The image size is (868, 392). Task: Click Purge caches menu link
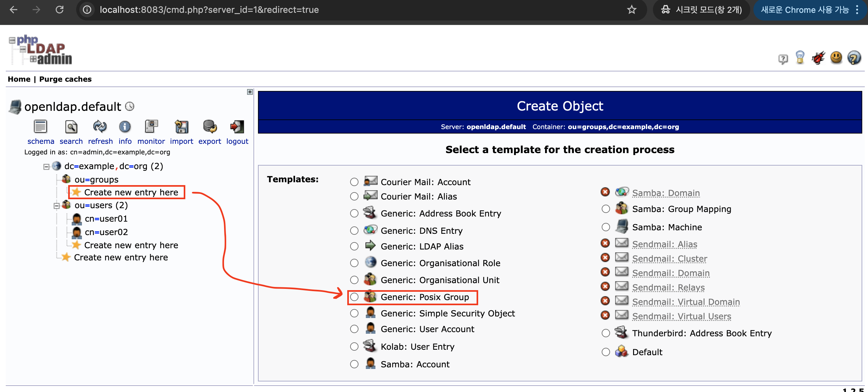pos(65,79)
